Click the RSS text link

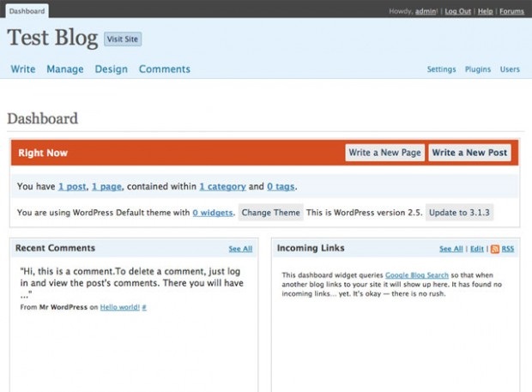tap(508, 249)
